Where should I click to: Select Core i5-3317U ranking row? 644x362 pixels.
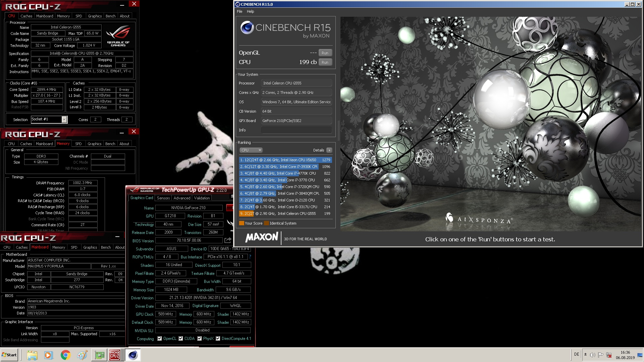point(285,207)
